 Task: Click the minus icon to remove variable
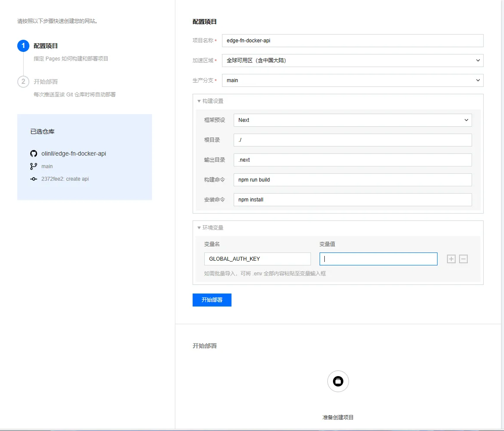tap(463, 259)
